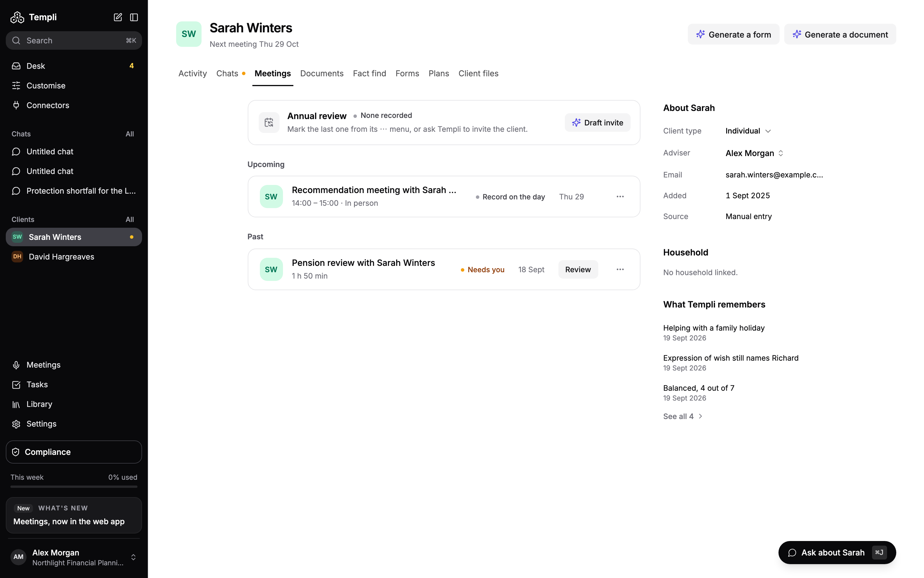Open the Connectors page
This screenshot has height=578, width=924.
pos(74,105)
